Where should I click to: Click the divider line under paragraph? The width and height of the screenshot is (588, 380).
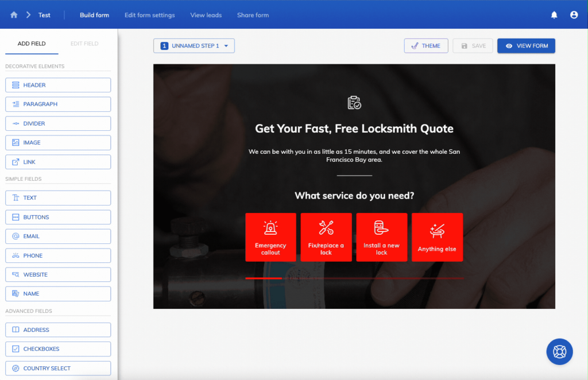354,176
